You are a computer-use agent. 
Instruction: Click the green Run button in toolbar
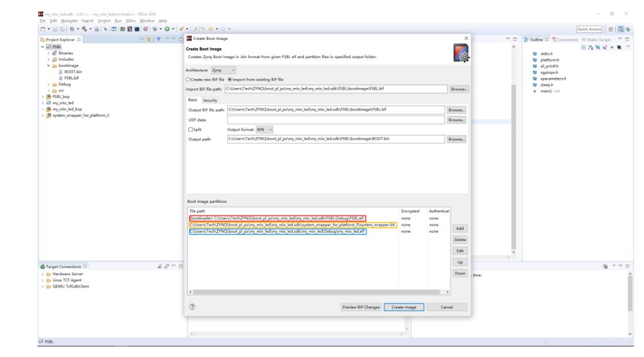coord(167,29)
